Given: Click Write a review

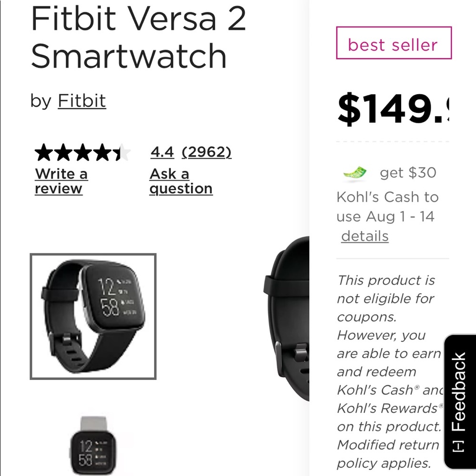Looking at the screenshot, I should pyautogui.click(x=61, y=181).
